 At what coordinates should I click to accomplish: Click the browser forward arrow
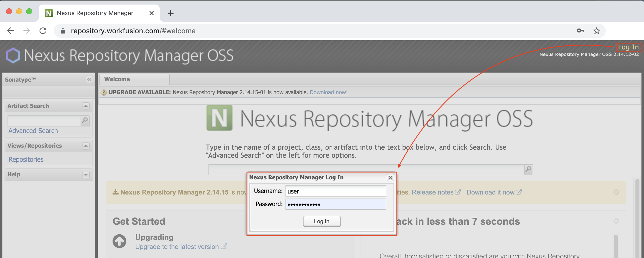pos(26,31)
